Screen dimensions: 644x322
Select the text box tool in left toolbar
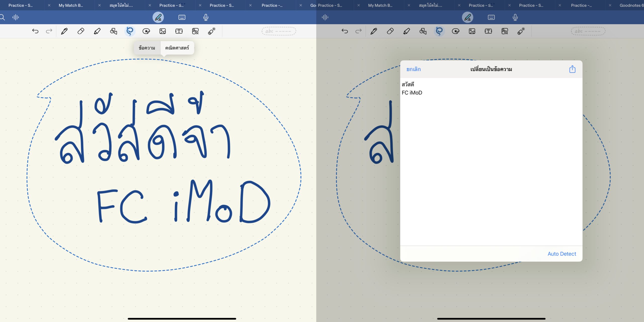click(179, 31)
